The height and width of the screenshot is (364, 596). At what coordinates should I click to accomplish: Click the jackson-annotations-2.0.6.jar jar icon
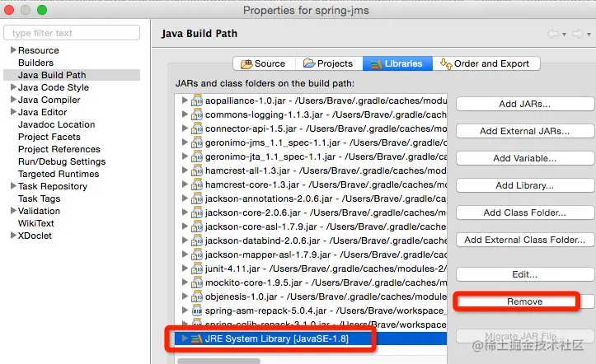[196, 198]
